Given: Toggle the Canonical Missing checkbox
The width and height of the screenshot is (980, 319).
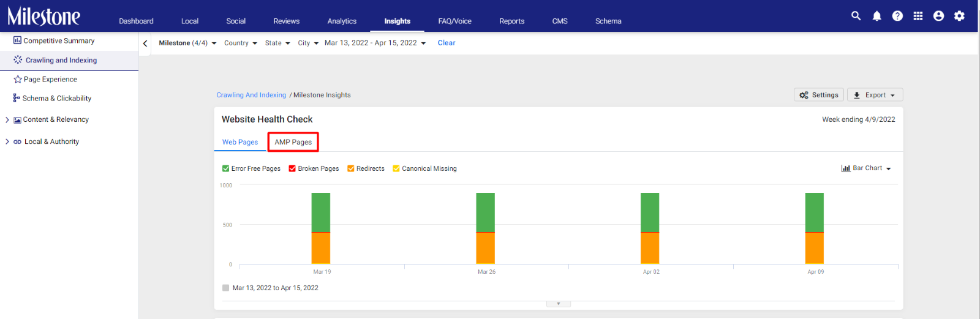Looking at the screenshot, I should tap(396, 168).
